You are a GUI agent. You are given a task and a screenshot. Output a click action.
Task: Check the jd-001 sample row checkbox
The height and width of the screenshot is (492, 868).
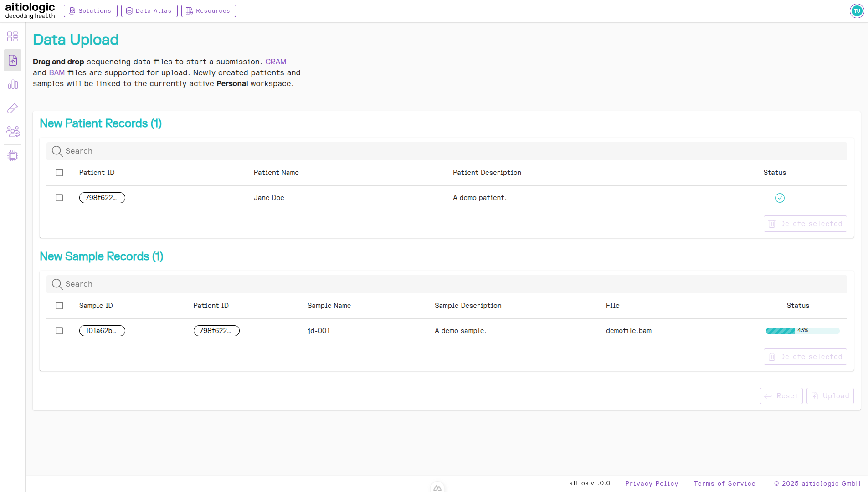pos(59,331)
